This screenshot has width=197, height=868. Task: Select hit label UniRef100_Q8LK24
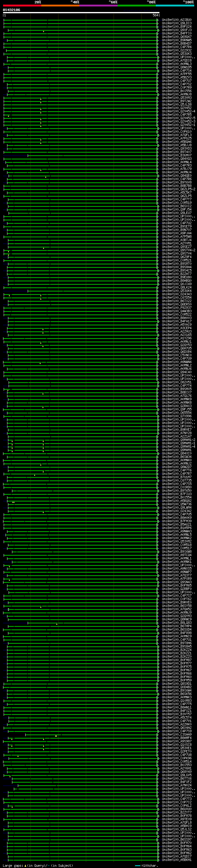177,287
